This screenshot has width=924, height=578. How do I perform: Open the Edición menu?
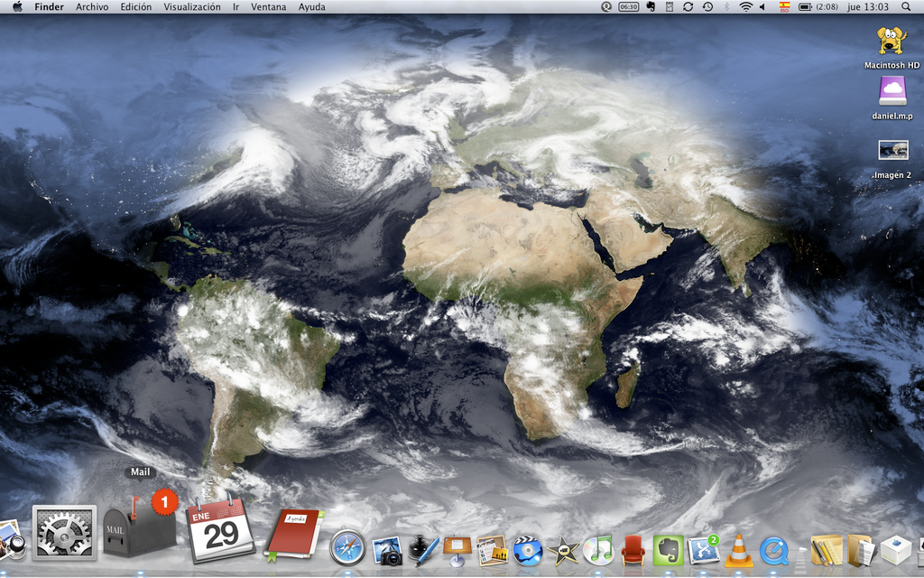pyautogui.click(x=136, y=7)
